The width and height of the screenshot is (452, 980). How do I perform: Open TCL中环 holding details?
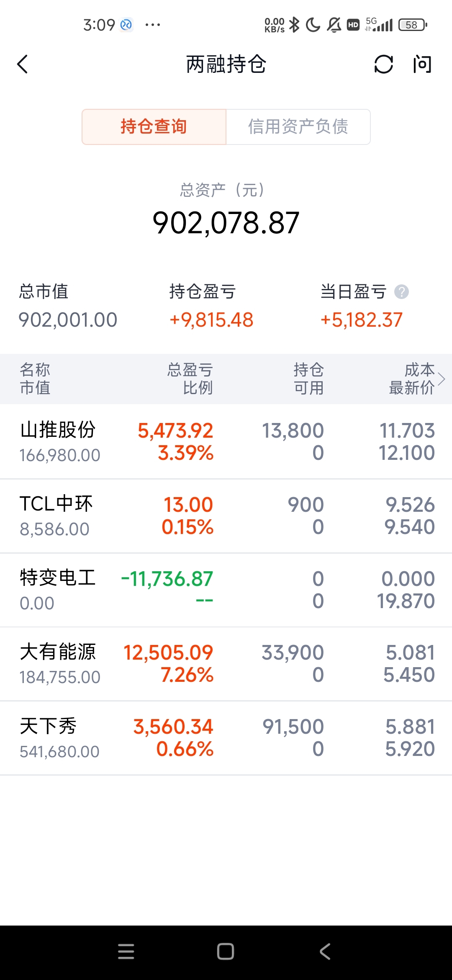click(226, 516)
